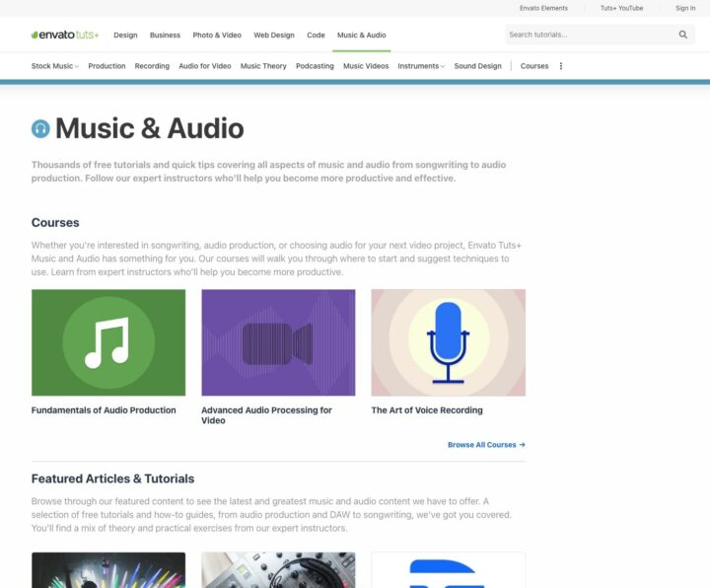Visit the Tuts+ YouTube link
Viewport: 710px width, 588px height.
621,8
